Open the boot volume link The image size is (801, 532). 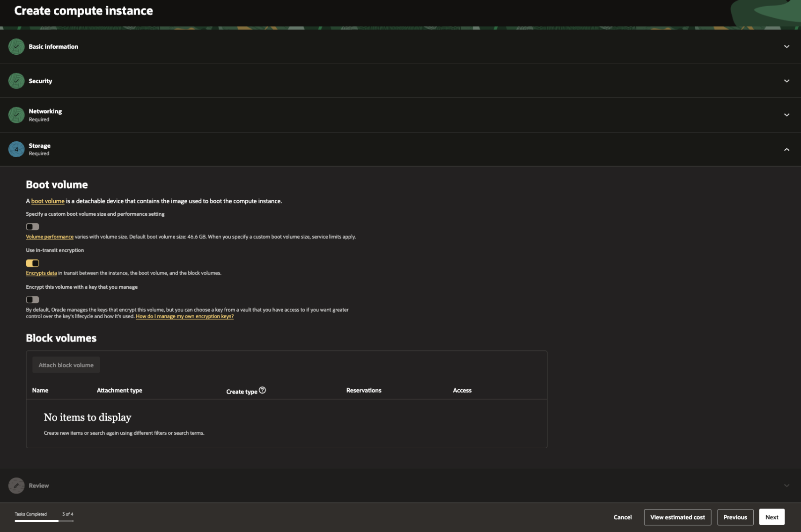click(x=48, y=201)
